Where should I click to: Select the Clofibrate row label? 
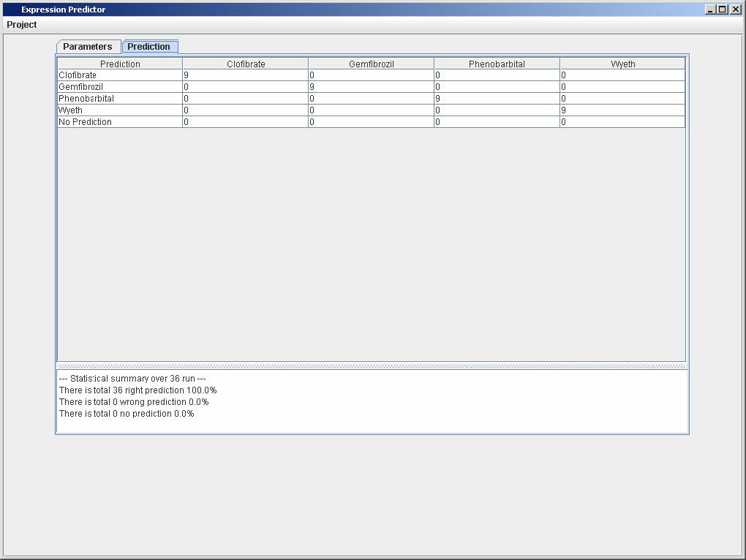click(120, 75)
